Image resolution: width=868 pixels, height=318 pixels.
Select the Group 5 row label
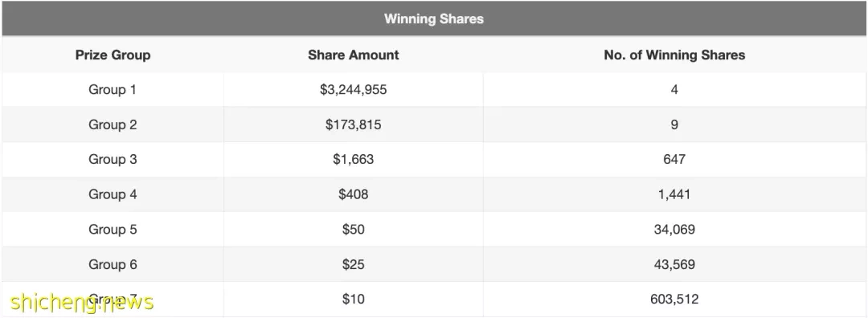[113, 229]
